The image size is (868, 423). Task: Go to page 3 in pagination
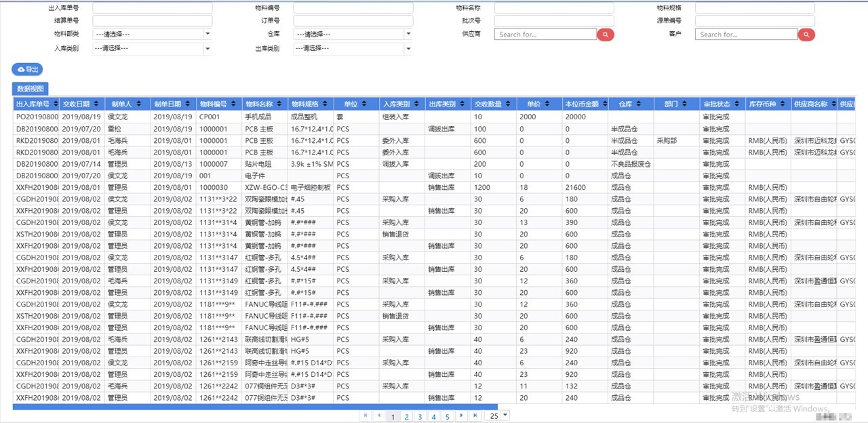[x=420, y=416]
